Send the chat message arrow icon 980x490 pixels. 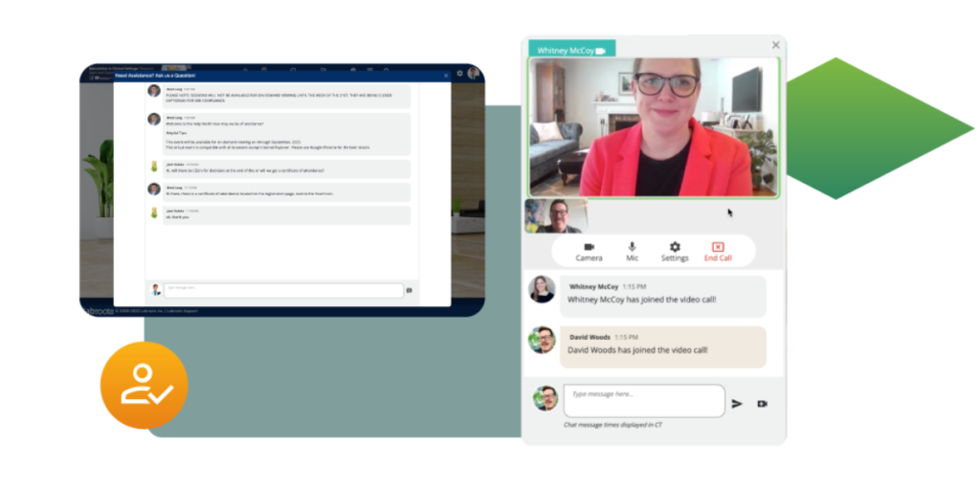pos(737,404)
